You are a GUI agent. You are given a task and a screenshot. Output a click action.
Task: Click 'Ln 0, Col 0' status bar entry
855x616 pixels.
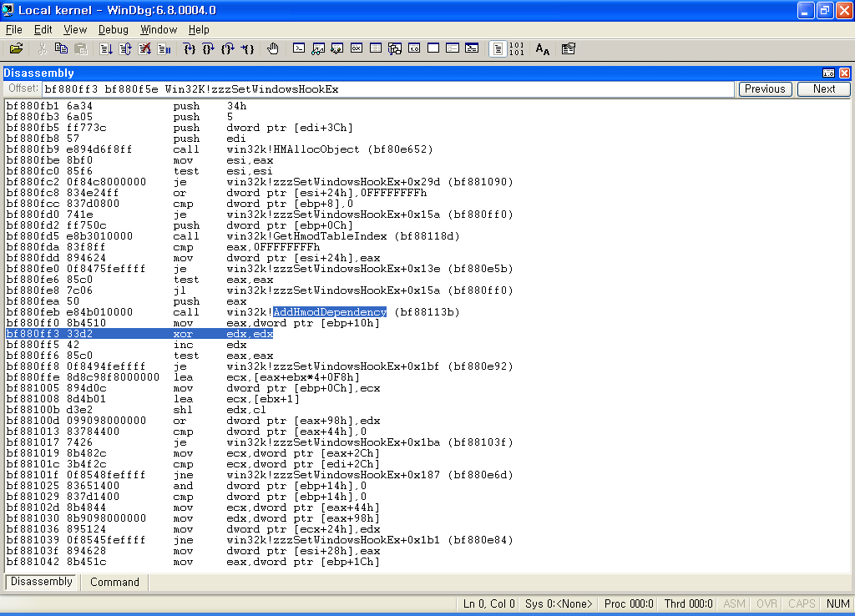(x=488, y=603)
